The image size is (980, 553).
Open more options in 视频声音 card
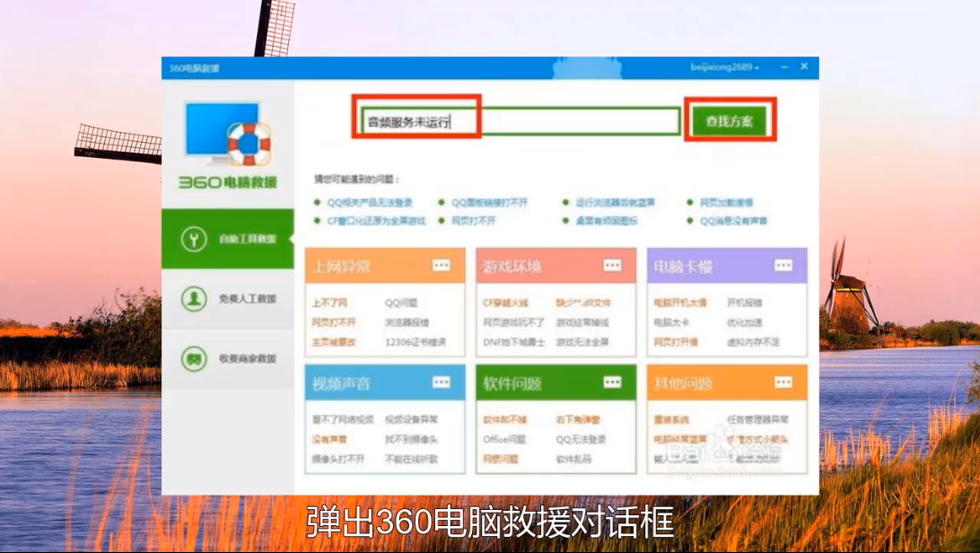tap(441, 382)
